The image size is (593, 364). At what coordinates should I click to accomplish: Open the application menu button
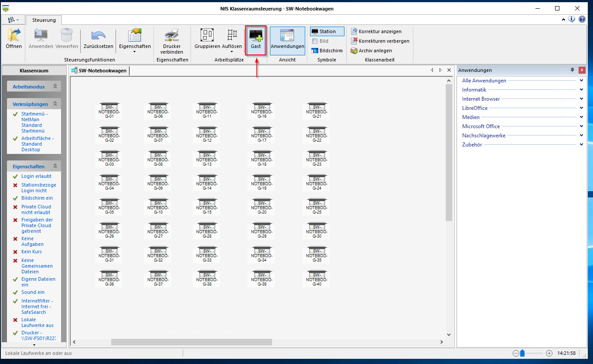click(x=13, y=20)
